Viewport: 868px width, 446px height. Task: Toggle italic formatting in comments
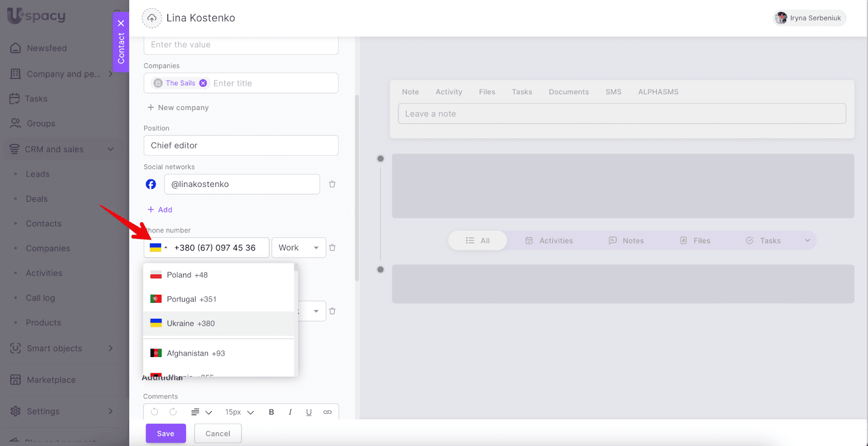[x=290, y=412]
